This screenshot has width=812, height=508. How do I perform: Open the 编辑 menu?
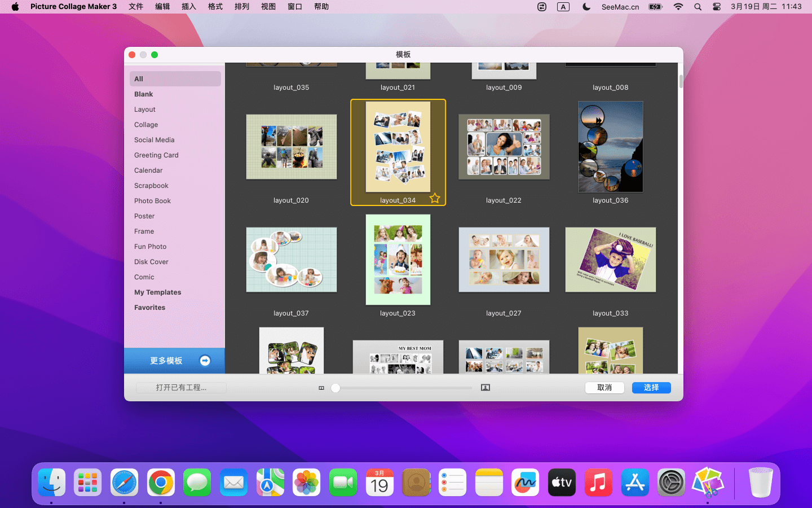[162, 7]
